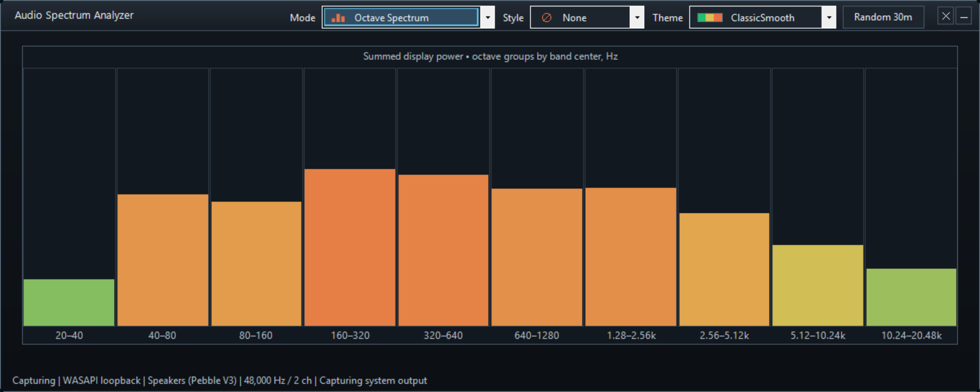Click 48,000 Hz / 2 ch status entry
This screenshot has height=392, width=980.
[x=278, y=381]
